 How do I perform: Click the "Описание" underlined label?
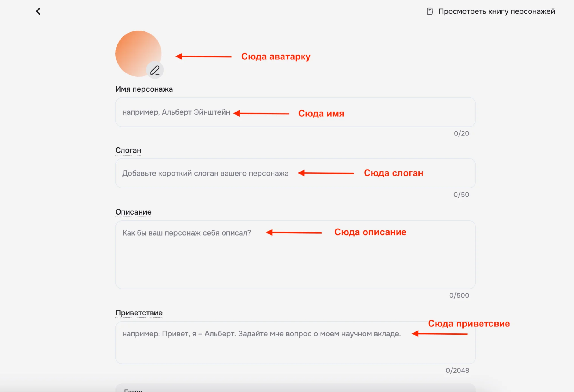[x=133, y=212]
